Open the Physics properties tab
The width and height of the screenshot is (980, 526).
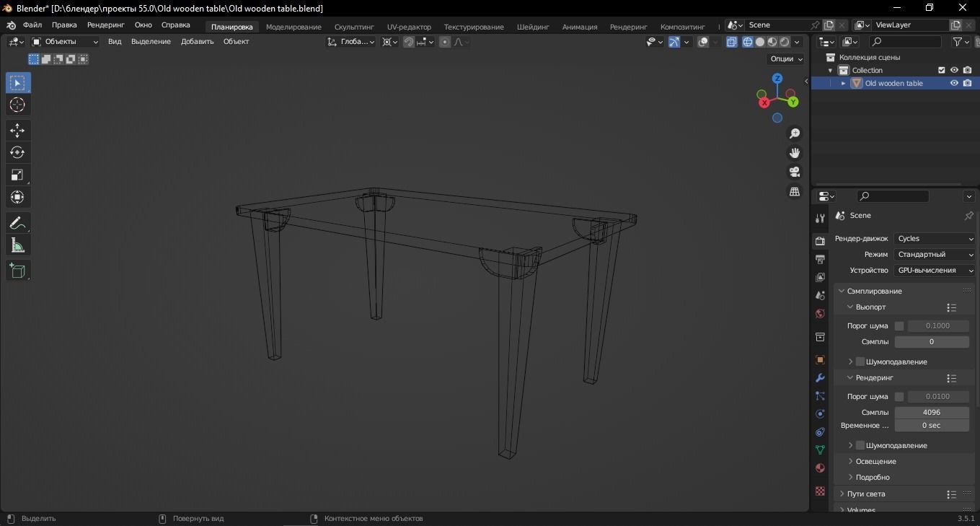(x=820, y=414)
